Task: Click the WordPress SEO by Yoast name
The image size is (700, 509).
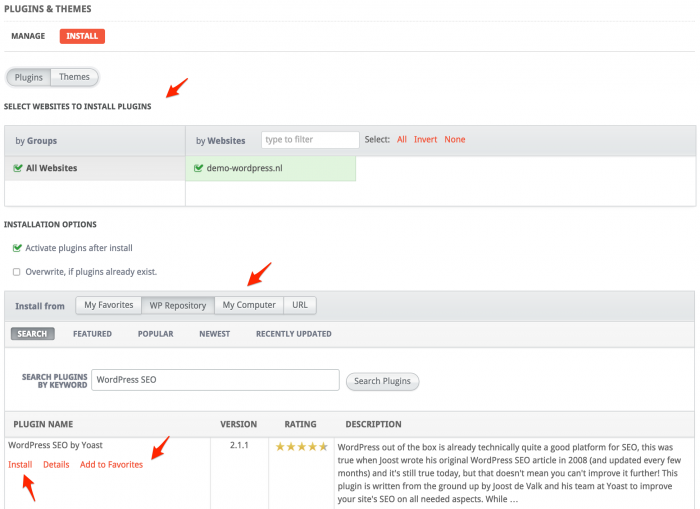Action: pyautogui.click(x=55, y=445)
